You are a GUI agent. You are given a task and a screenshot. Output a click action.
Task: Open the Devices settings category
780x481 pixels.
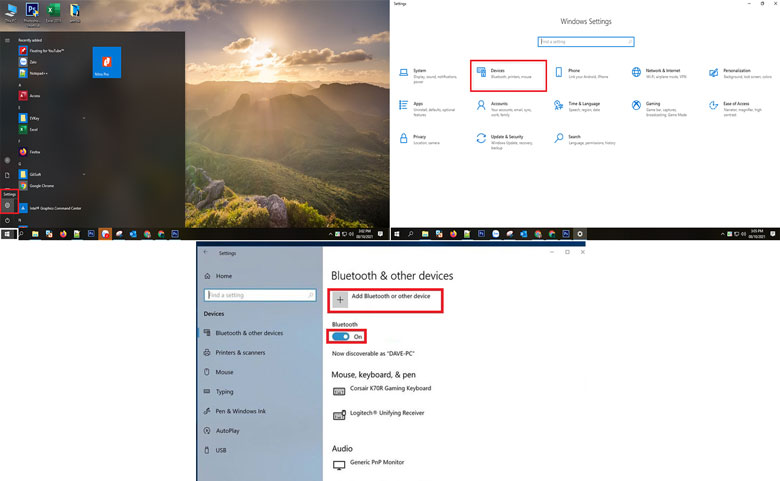click(x=509, y=75)
